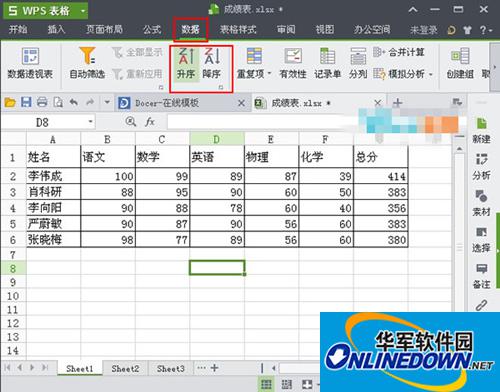Click the Name Box showing D8
The width and height of the screenshot is (500, 392).
42,122
